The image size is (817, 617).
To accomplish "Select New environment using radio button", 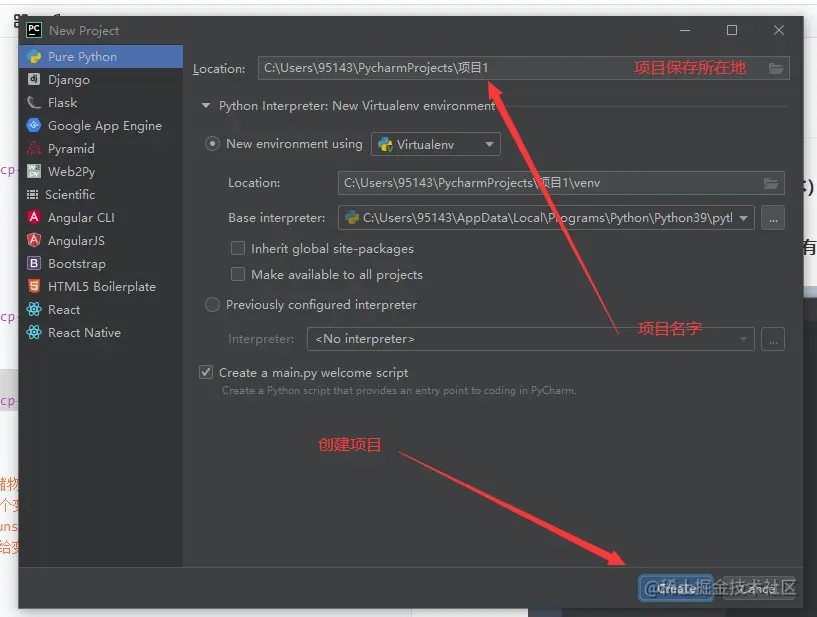I will tap(212, 143).
